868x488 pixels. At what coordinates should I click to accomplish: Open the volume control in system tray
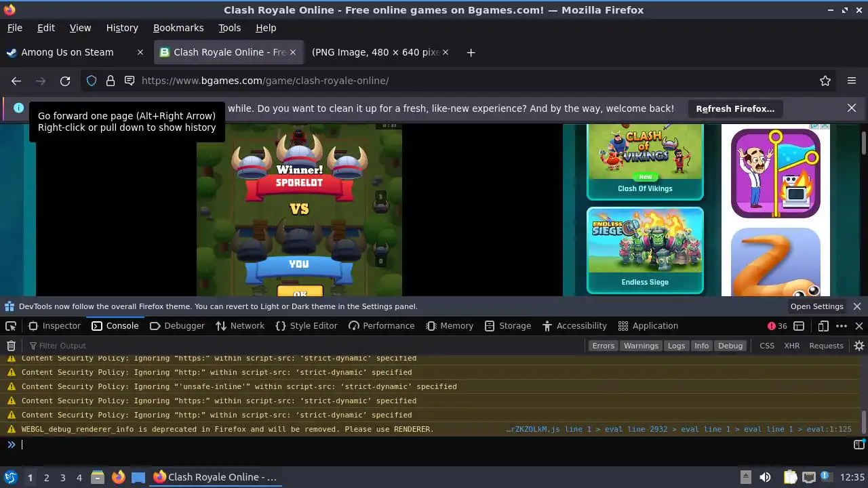click(x=765, y=477)
